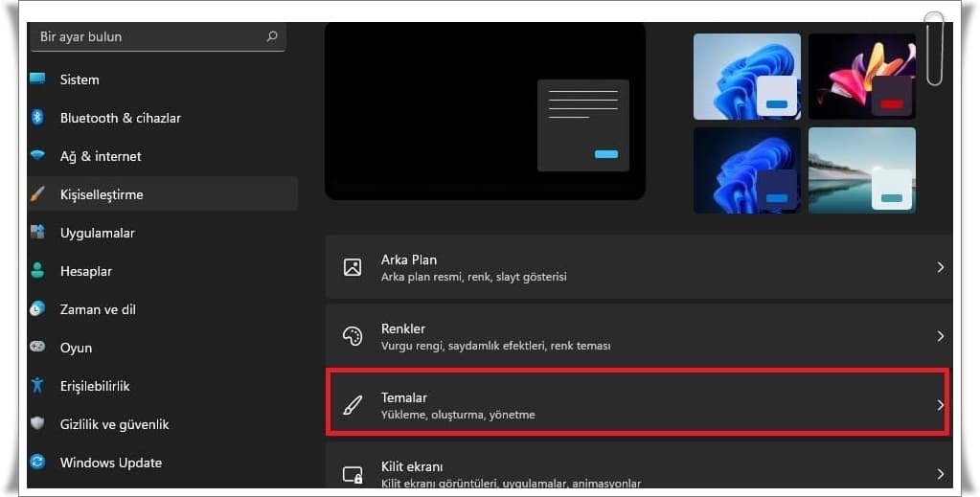Click 'Arka plan resmi, renk, slayt gösterisi' text

(474, 277)
